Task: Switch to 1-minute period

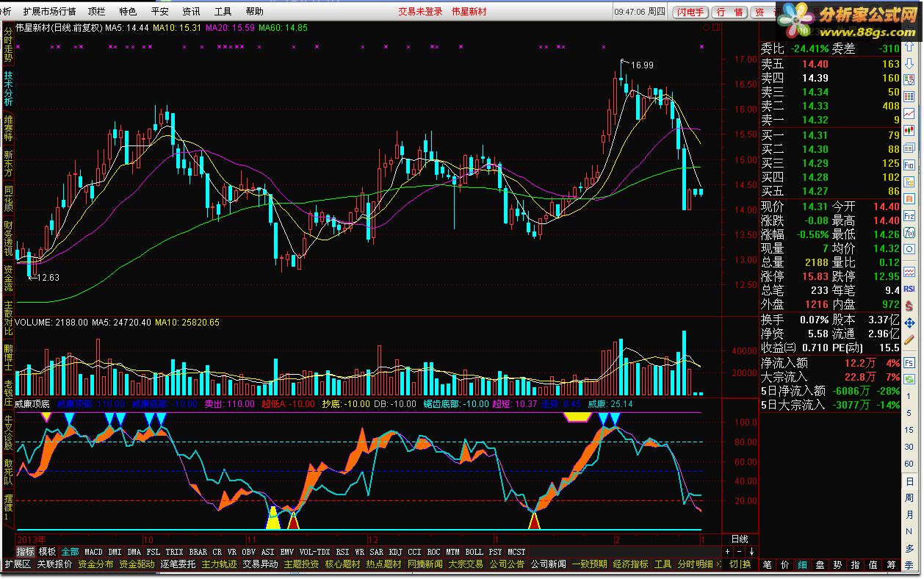Action: click(909, 396)
